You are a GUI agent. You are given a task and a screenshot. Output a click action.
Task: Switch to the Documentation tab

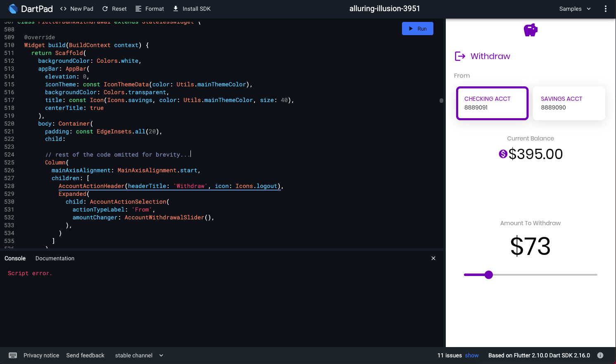[x=55, y=258]
